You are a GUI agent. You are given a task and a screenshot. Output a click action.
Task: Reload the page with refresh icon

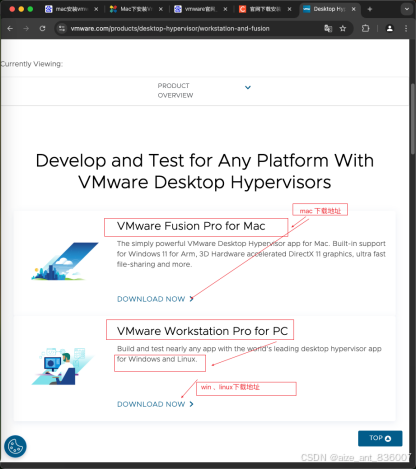click(42, 29)
